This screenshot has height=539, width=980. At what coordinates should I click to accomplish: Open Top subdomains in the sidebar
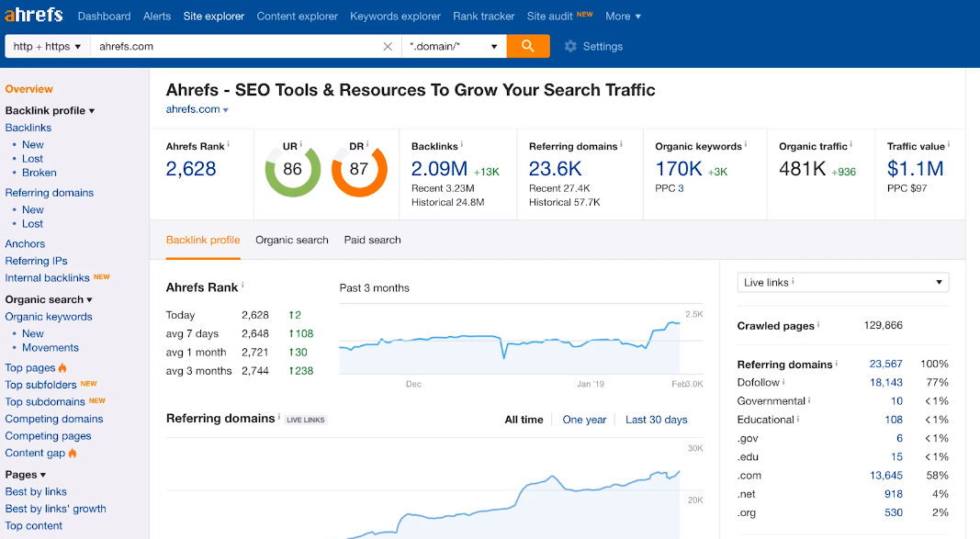45,401
